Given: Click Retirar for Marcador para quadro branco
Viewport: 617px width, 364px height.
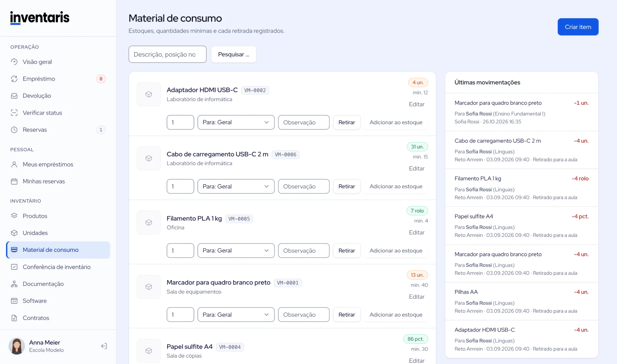Looking at the screenshot, I should click(x=346, y=315).
